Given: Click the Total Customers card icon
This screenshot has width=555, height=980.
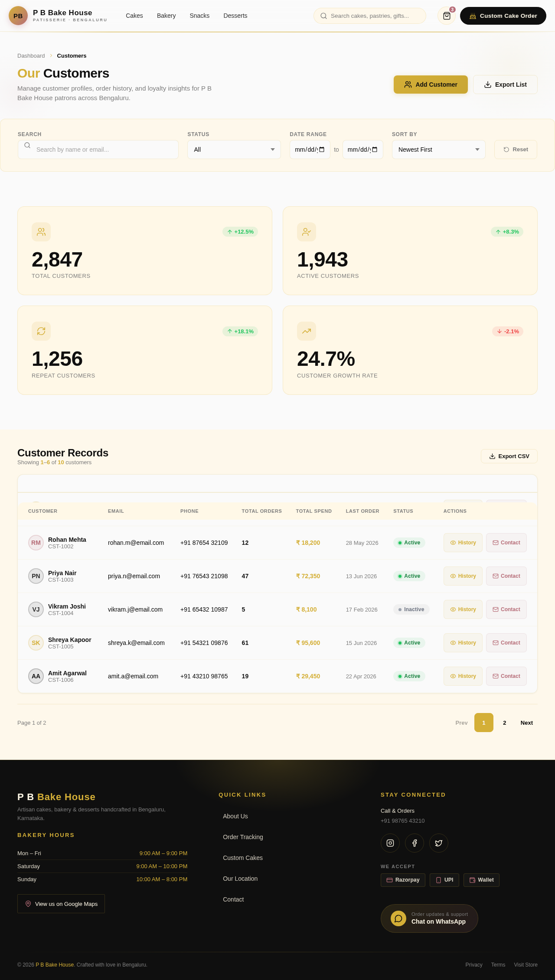Looking at the screenshot, I should tap(41, 232).
